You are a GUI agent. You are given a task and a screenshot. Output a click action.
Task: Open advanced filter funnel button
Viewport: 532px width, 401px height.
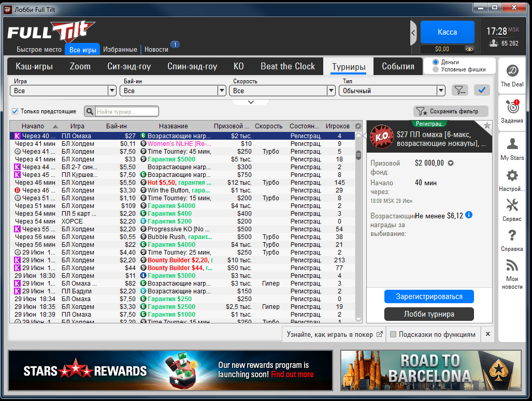click(459, 90)
